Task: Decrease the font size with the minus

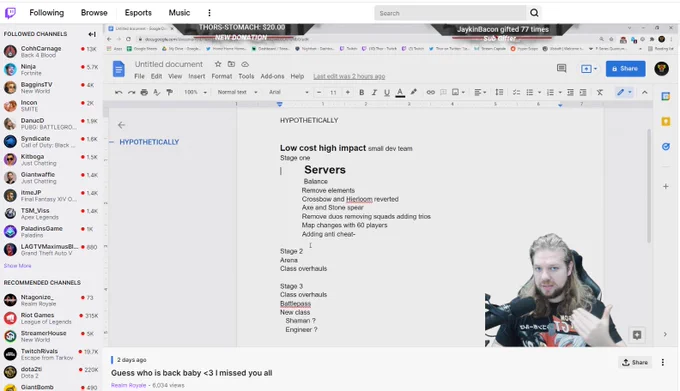Action: (x=319, y=92)
